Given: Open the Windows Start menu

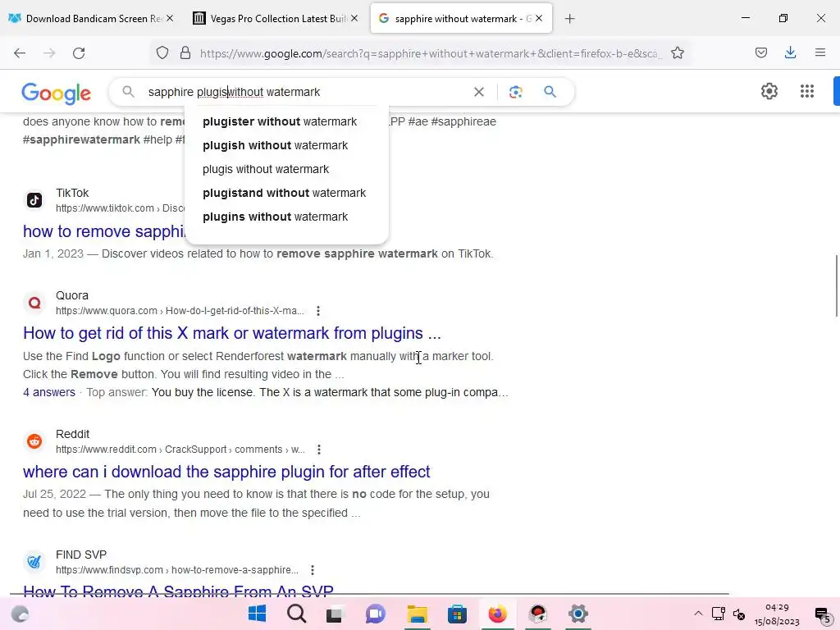Looking at the screenshot, I should [257, 614].
